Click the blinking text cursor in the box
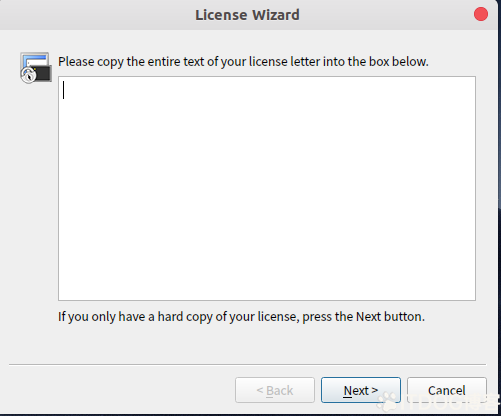 tap(64, 90)
